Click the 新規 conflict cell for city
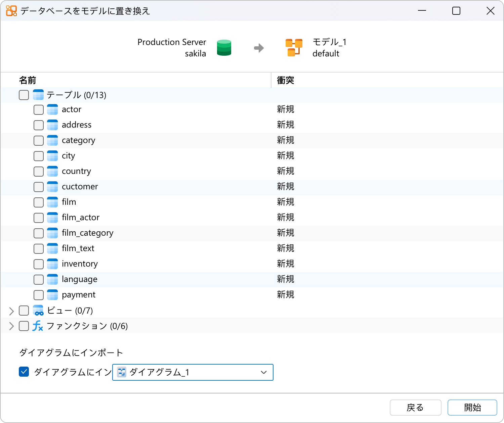This screenshot has width=504, height=423. pyautogui.click(x=286, y=156)
